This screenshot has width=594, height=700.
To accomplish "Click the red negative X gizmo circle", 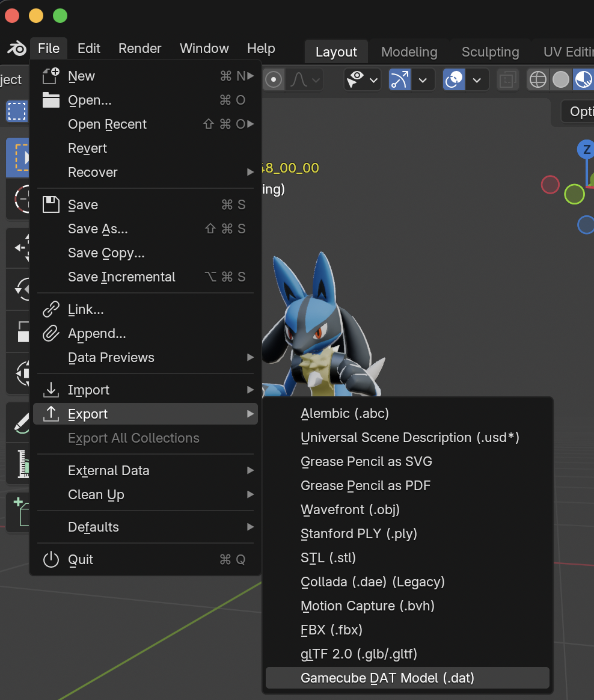I will (x=550, y=185).
